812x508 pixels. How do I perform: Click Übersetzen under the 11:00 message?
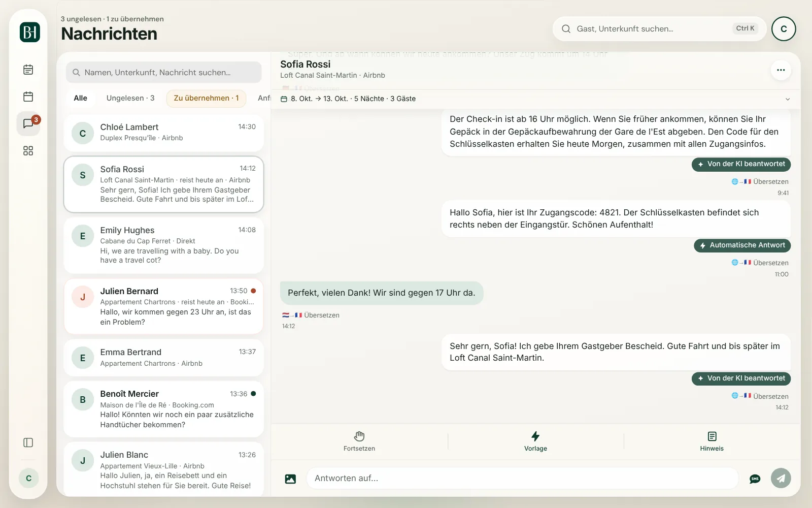pyautogui.click(x=760, y=263)
